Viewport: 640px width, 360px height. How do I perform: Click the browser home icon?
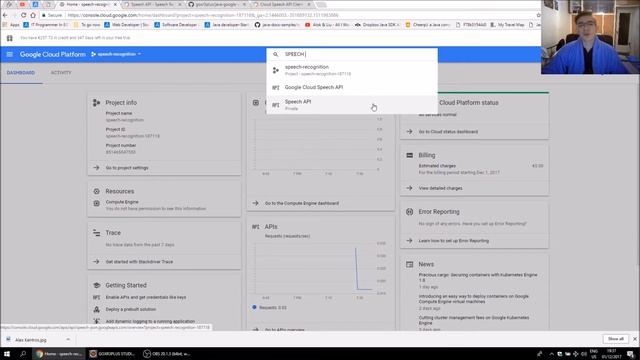pos(33,15)
